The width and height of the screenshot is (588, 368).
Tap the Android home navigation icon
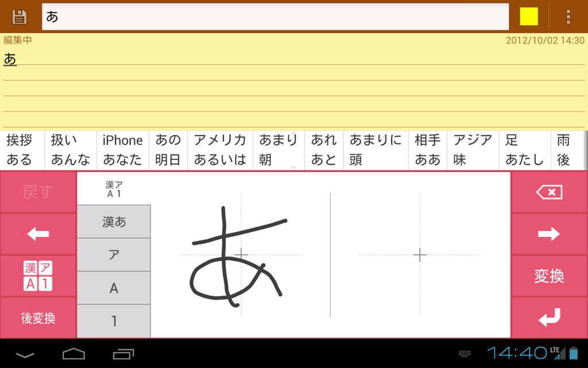click(x=73, y=354)
